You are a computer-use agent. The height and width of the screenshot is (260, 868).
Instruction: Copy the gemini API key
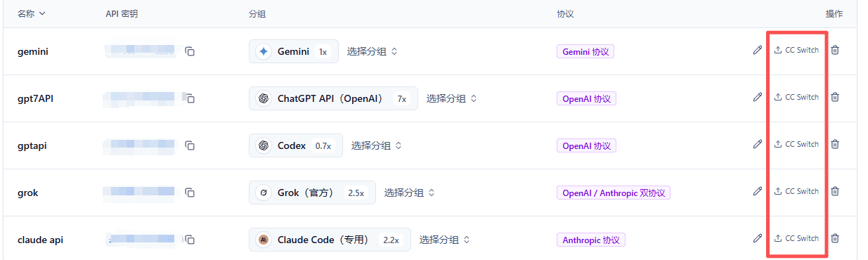[190, 51]
